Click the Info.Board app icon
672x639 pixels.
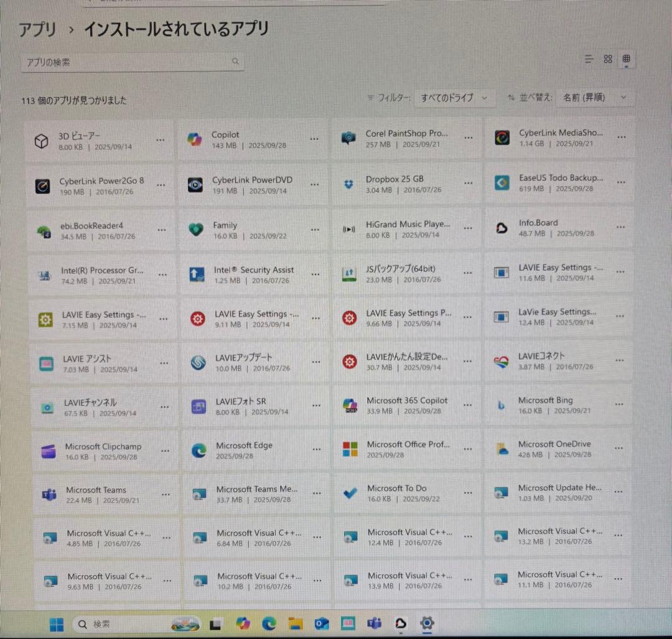pos(502,227)
